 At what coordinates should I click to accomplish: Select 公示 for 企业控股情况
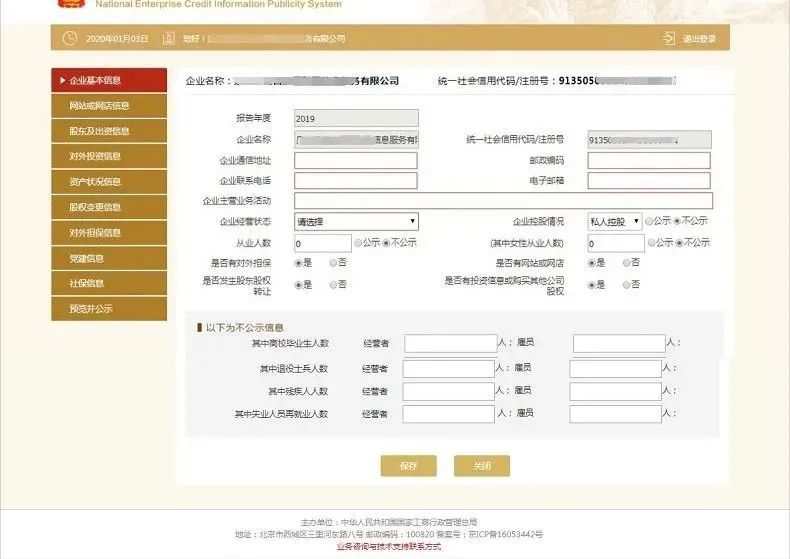(649, 221)
